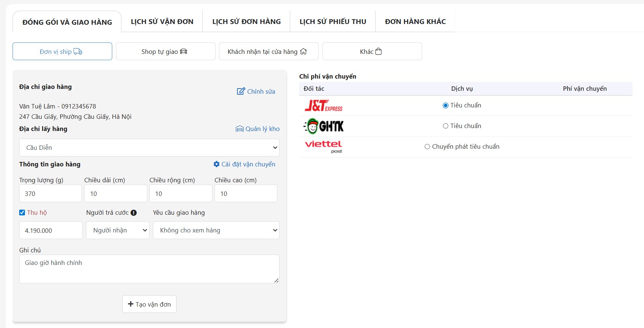Viewport: 644px width, 328px height.
Task: Click the truck icon in Đơn vị ship
Action: [78, 52]
